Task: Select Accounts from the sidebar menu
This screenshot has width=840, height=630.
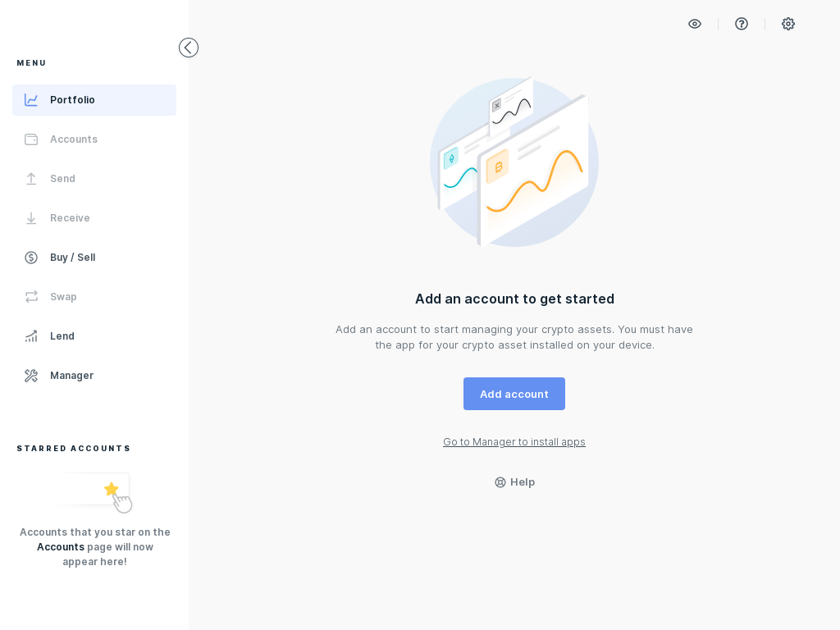Action: point(74,139)
